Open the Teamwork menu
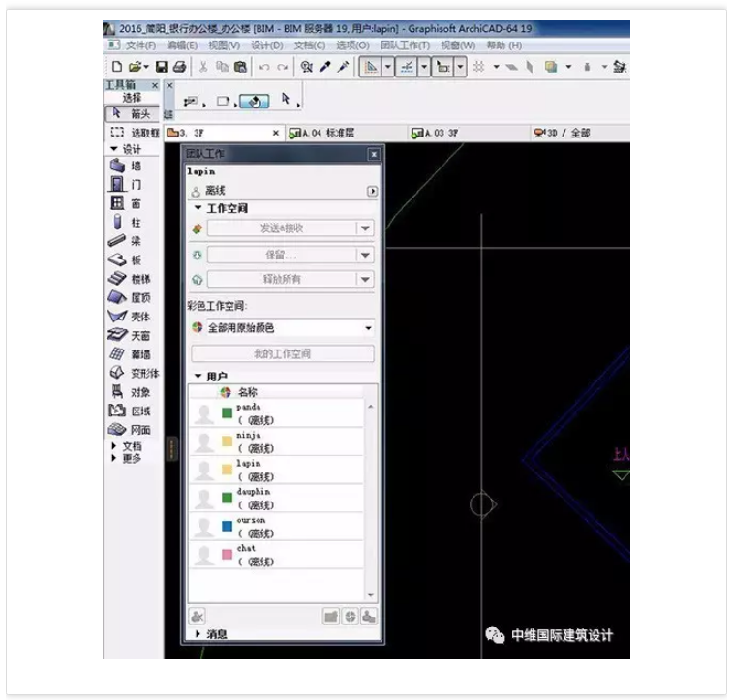 click(x=405, y=46)
